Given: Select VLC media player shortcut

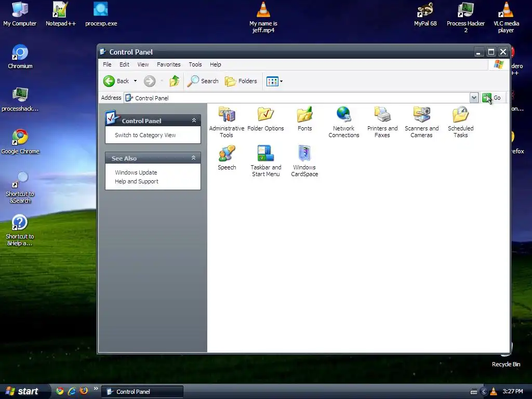Looking at the screenshot, I should tap(506, 17).
